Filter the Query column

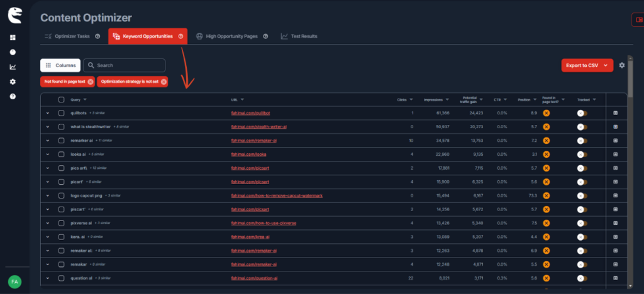[85, 99]
